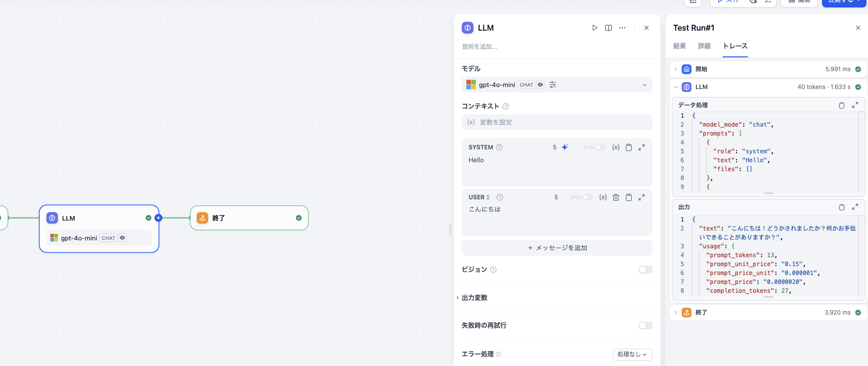Screen dimensions: 868x366
Task: Toggle Jinja switch for the SYSTEM prompt
Action: click(x=600, y=147)
